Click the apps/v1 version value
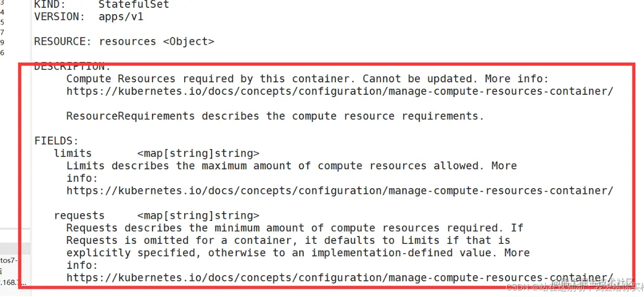Screen dimensions: 644x297 [x=121, y=17]
